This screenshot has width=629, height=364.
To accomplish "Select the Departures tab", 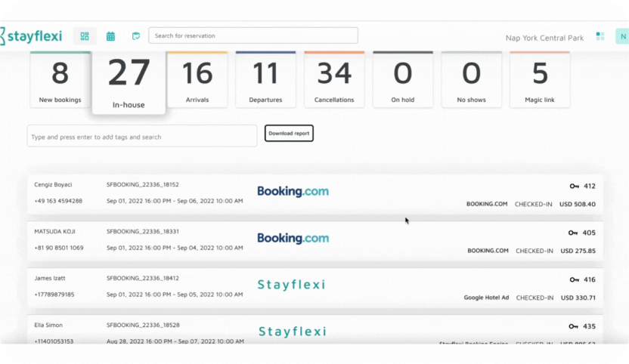I will tap(265, 80).
